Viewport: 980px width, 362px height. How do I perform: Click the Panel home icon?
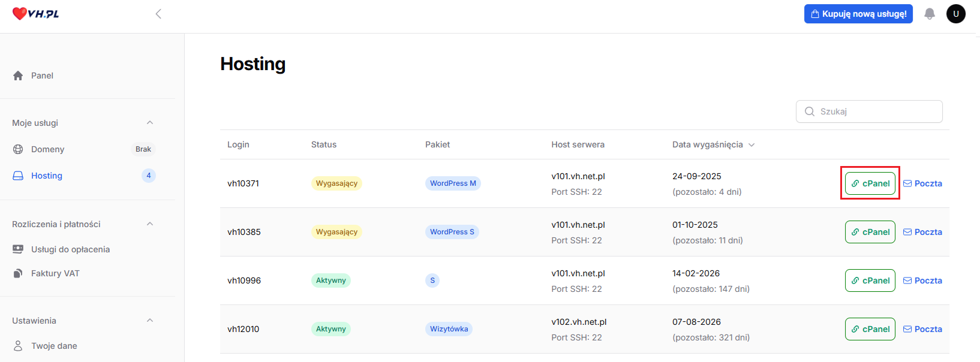[18, 76]
